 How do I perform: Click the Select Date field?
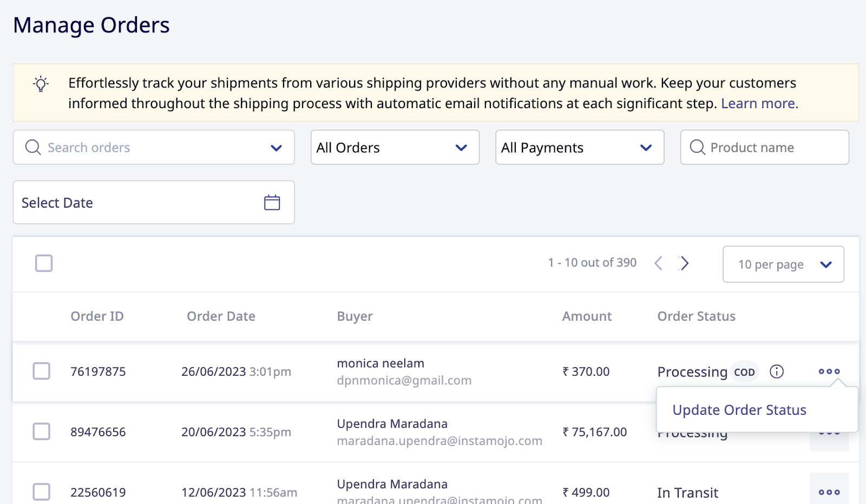click(x=108, y=202)
